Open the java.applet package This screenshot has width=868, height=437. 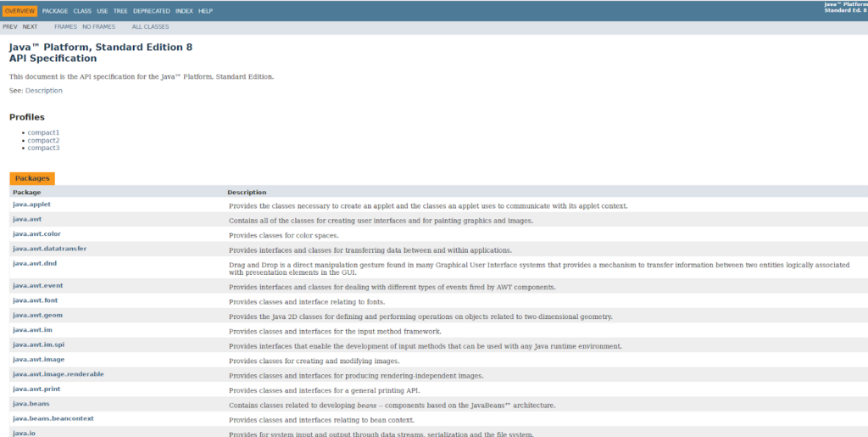pos(31,204)
